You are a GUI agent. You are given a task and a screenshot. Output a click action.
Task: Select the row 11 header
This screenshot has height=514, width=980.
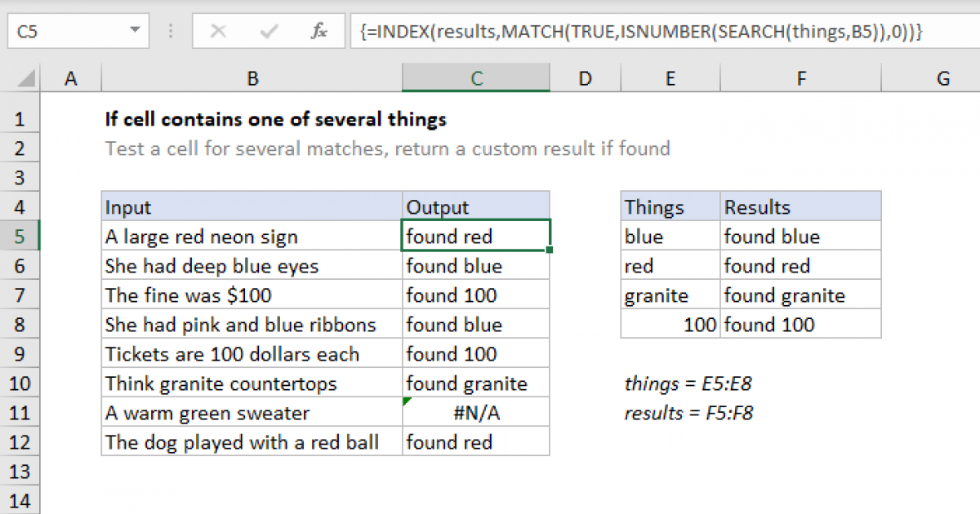pos(20,412)
